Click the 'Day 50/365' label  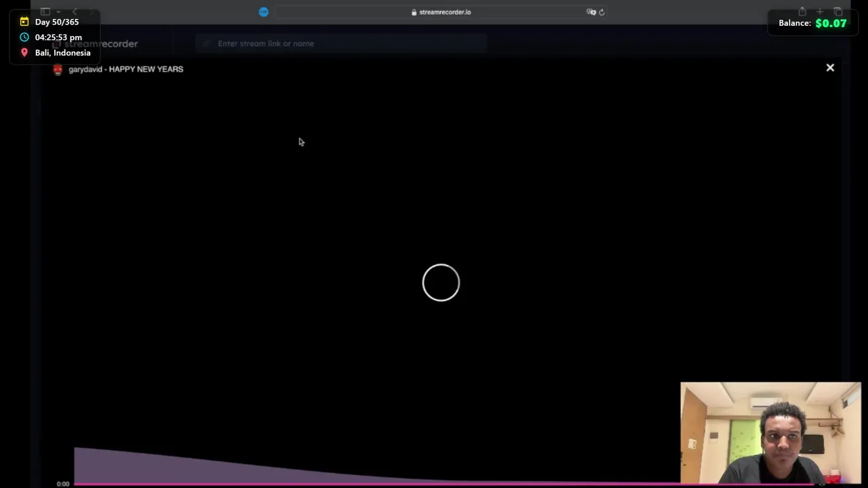point(57,22)
